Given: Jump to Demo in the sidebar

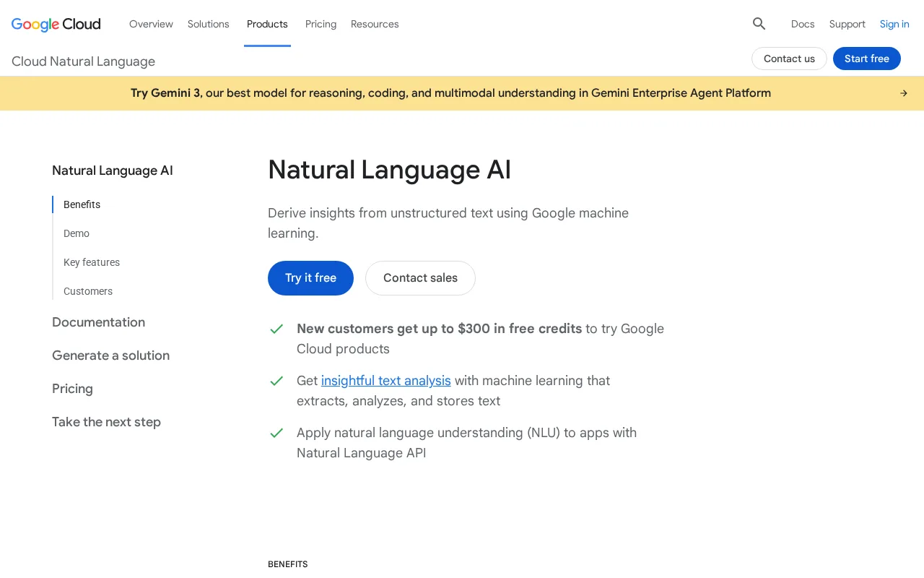Looking at the screenshot, I should point(77,233).
